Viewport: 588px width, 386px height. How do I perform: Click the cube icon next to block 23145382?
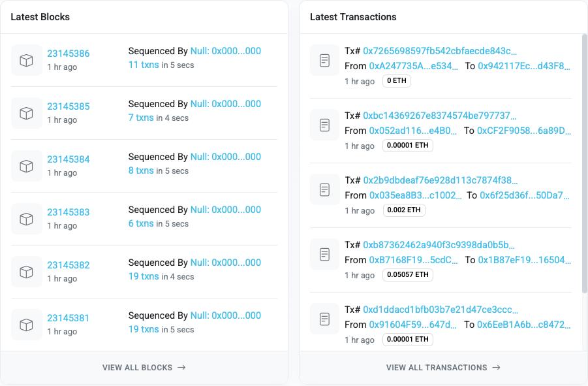[26, 272]
